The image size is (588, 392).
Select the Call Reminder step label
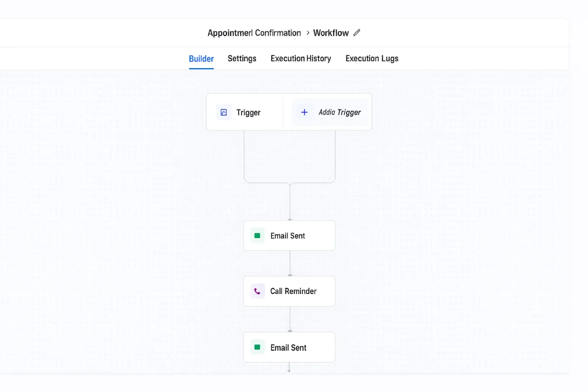click(x=294, y=291)
